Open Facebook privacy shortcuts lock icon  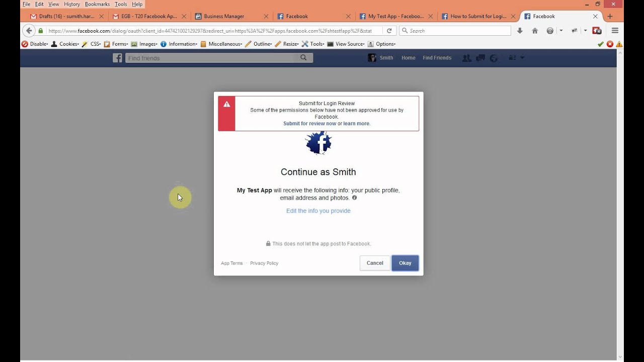tap(512, 58)
